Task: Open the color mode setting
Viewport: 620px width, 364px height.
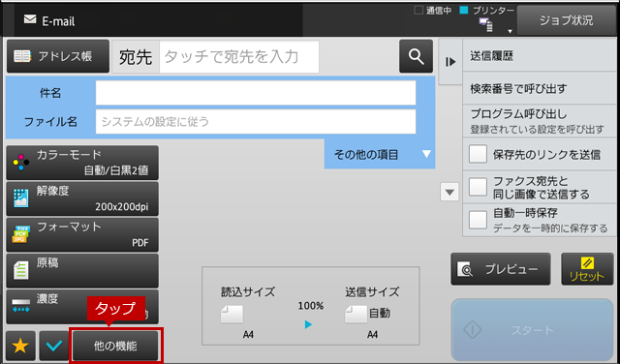Action: tap(82, 163)
